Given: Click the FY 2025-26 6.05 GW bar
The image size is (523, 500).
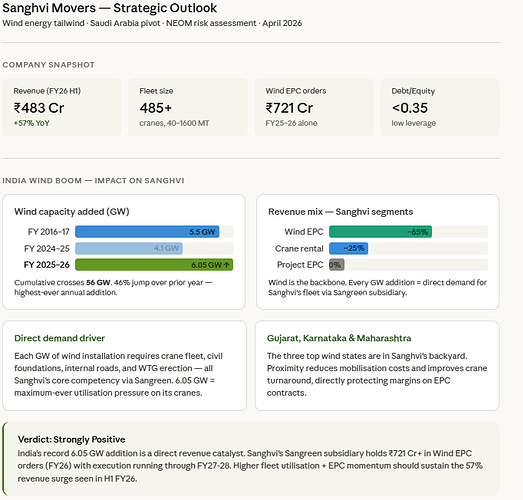Looking at the screenshot, I should point(154,265).
